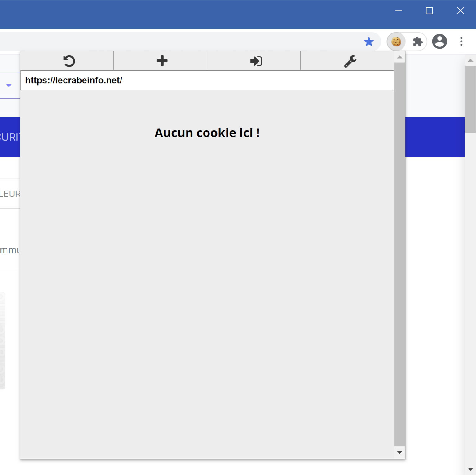Open the Extensions puzzle piece menu

point(418,42)
